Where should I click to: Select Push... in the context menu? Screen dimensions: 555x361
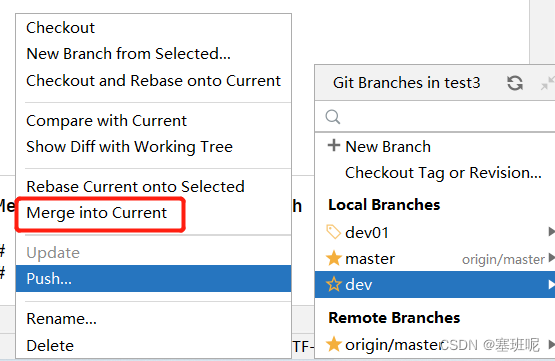(154, 279)
